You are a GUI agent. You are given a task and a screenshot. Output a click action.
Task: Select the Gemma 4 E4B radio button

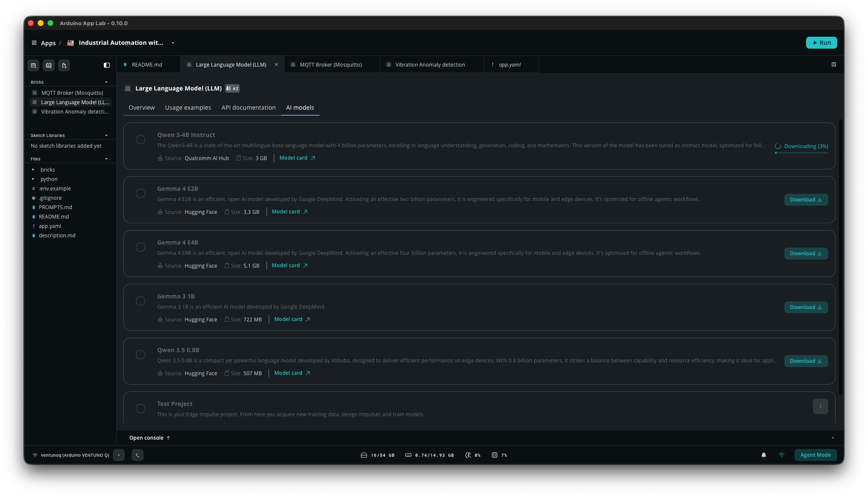[x=141, y=247]
